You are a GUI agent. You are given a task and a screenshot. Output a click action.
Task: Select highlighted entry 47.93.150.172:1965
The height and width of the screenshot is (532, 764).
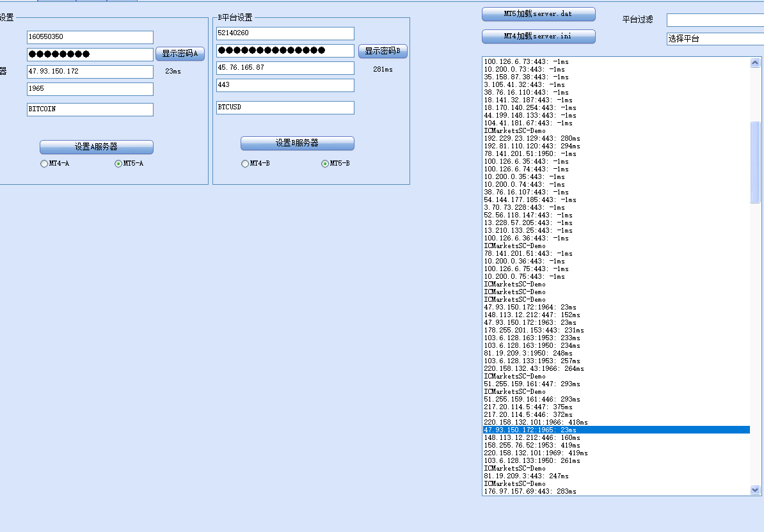pos(530,430)
